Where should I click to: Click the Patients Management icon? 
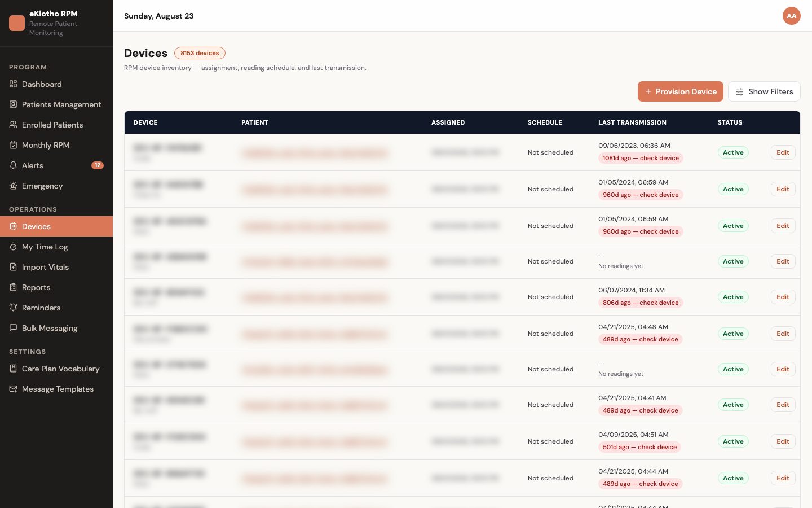click(13, 104)
